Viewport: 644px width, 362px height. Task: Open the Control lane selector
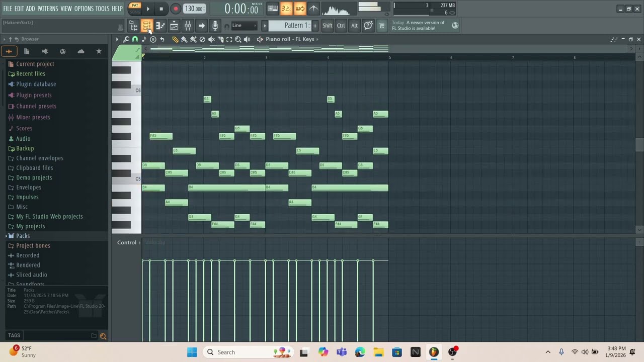(x=129, y=242)
